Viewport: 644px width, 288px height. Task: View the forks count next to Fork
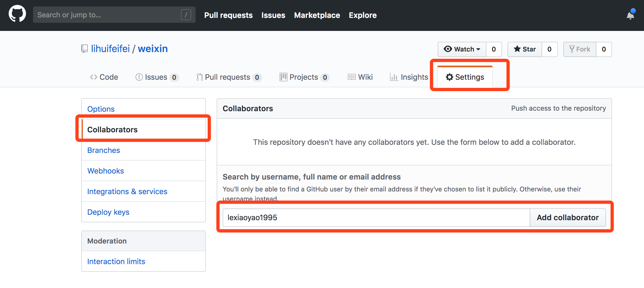coord(604,49)
